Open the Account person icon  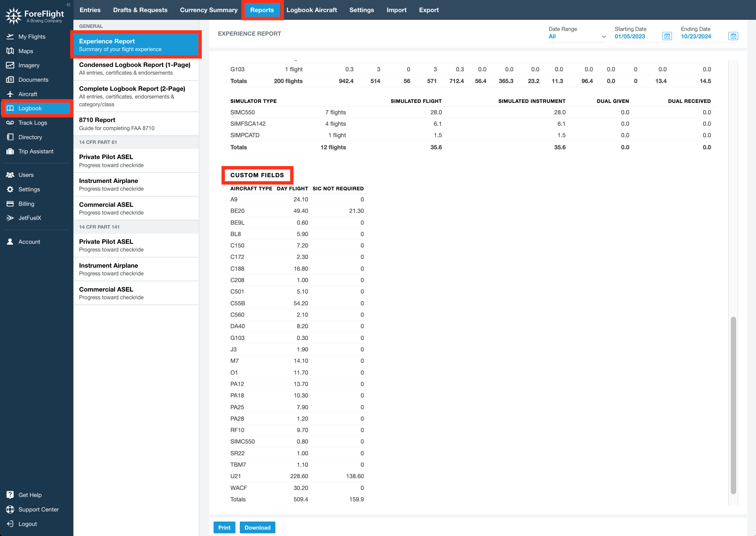[10, 241]
